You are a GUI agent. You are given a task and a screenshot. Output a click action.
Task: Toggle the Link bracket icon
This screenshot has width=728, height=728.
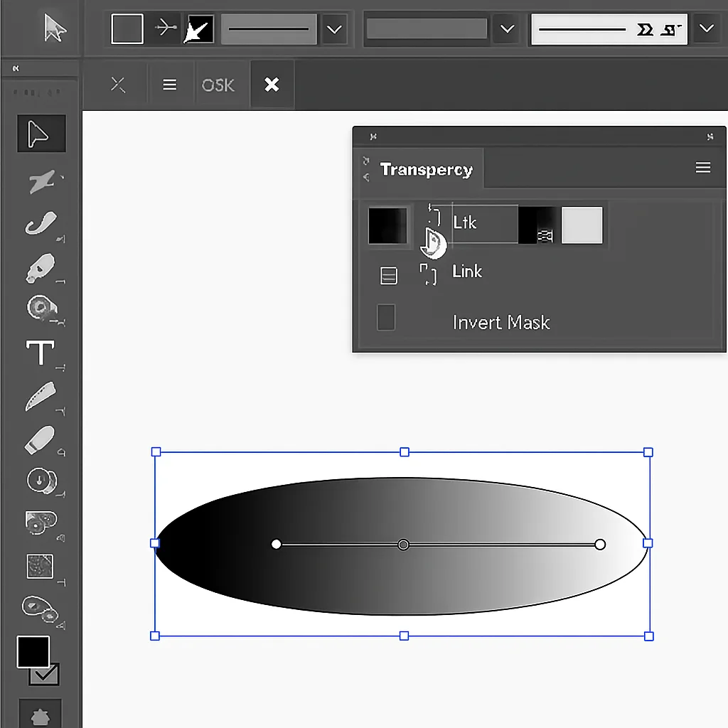(x=428, y=274)
